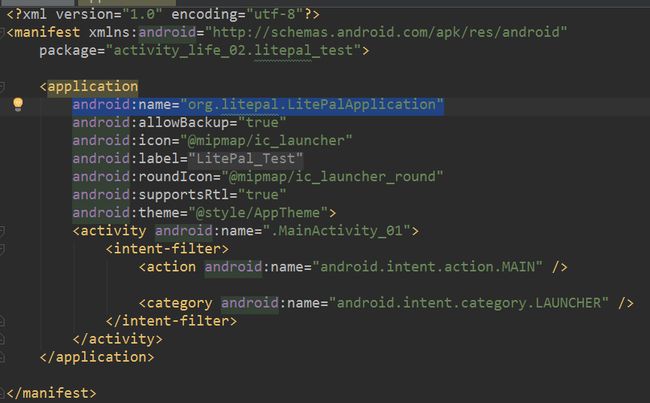Click the category tag name
This screenshot has width=650, height=403.
coord(179,303)
